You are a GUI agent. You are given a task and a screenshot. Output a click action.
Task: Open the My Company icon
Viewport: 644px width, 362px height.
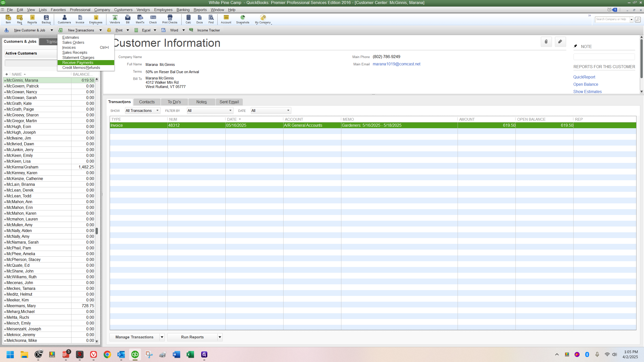coord(263,19)
